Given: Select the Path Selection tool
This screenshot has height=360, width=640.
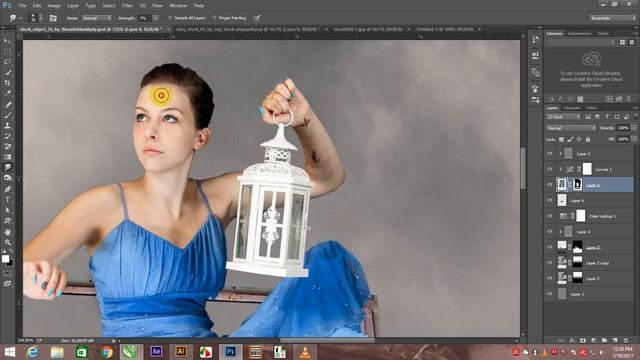Looking at the screenshot, I should point(7,210).
